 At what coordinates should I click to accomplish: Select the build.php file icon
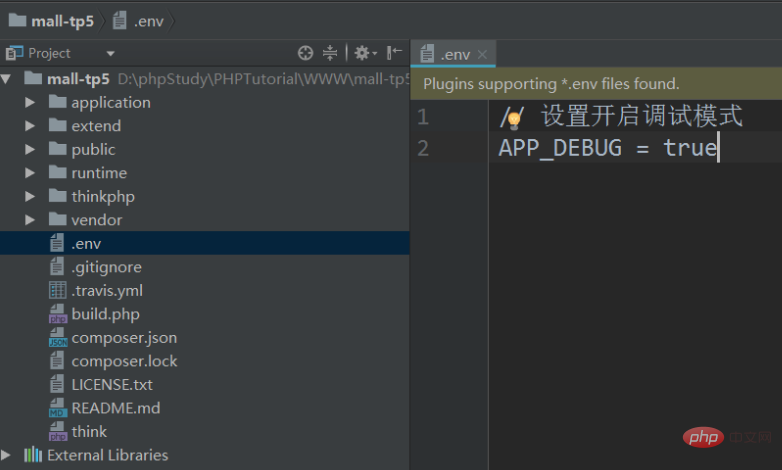(57, 314)
